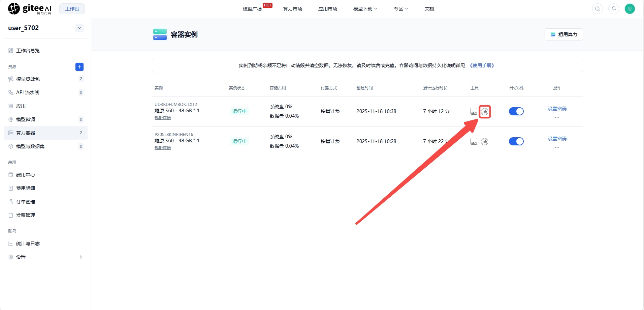Click the 累计运行时长 column header
644x310 pixels.
[x=435, y=88]
